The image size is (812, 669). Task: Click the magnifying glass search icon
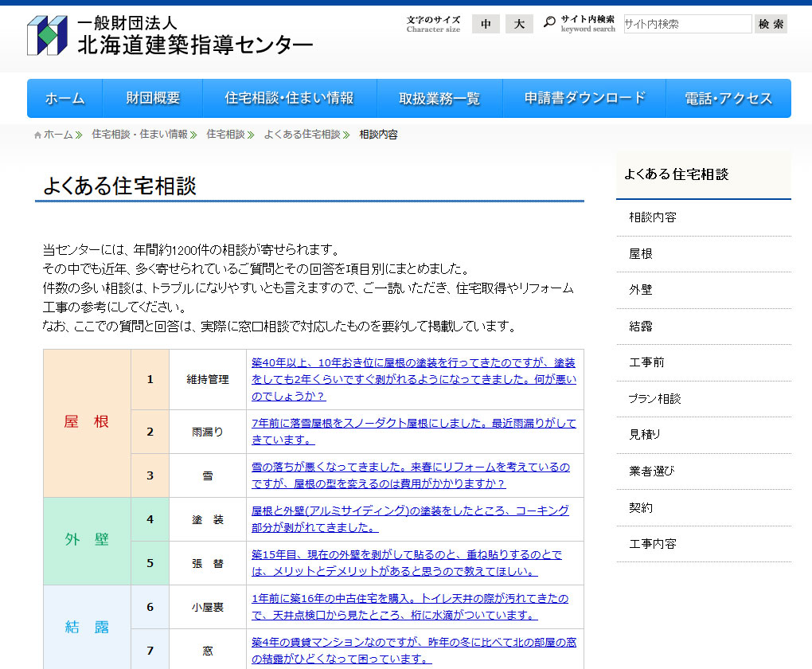pyautogui.click(x=550, y=21)
